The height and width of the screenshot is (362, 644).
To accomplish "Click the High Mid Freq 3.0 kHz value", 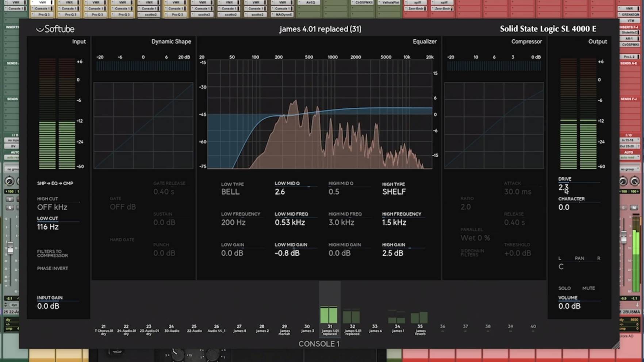I will coord(341,222).
